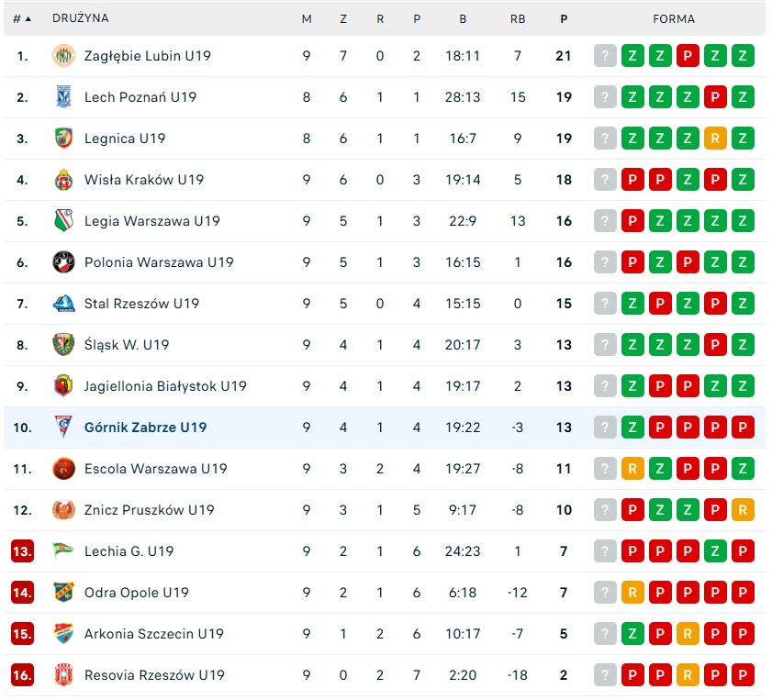Click Legnica U19's orange R form badge
Viewport: 772px width, 700px height.
point(715,139)
